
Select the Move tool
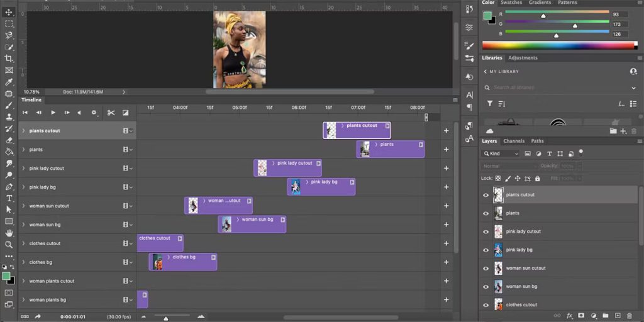click(9, 13)
